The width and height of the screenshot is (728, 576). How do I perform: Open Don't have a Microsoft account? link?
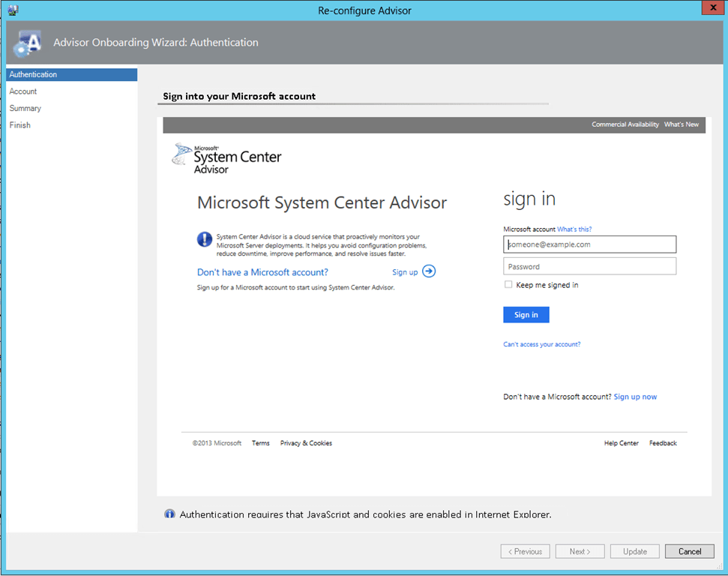pyautogui.click(x=263, y=272)
